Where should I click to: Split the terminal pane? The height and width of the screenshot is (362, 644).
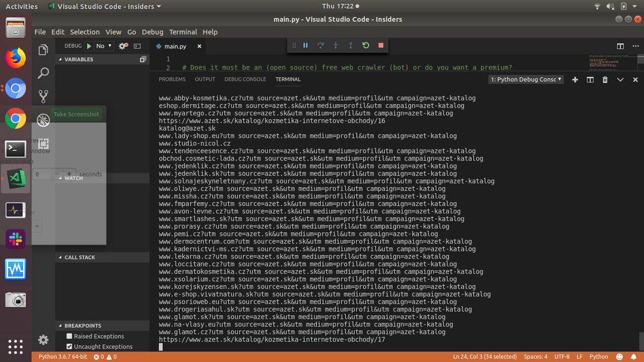590,79
